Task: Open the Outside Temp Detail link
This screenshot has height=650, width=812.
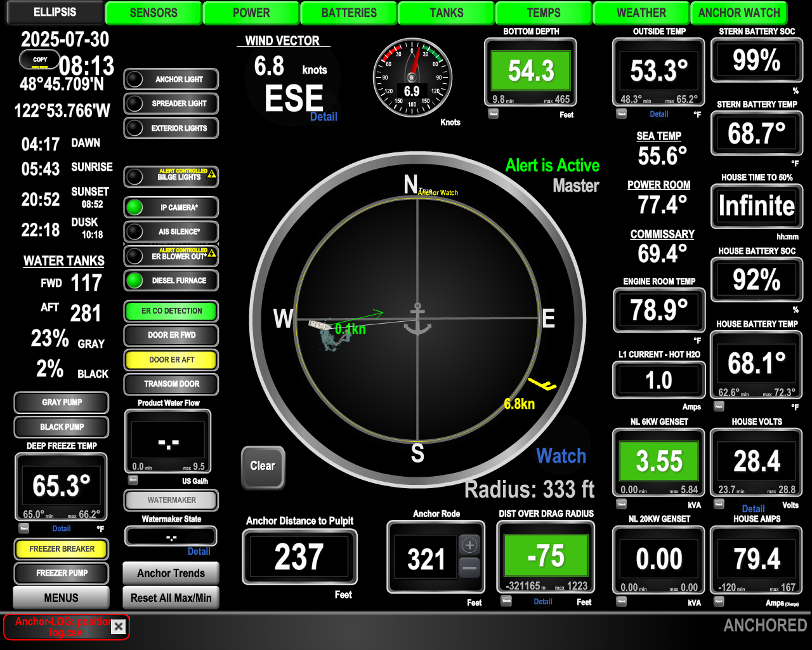Action: [x=659, y=114]
